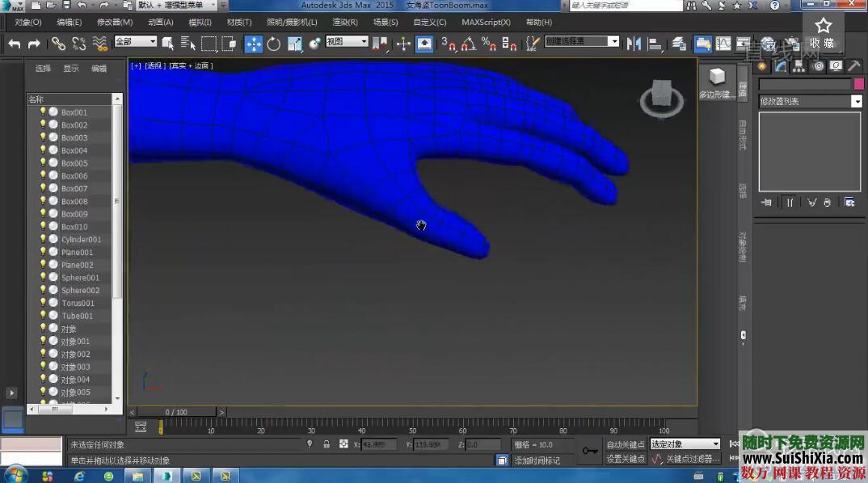The width and height of the screenshot is (868, 483).
Task: Click the Use Pivot Point Center tool
Action: click(x=380, y=44)
